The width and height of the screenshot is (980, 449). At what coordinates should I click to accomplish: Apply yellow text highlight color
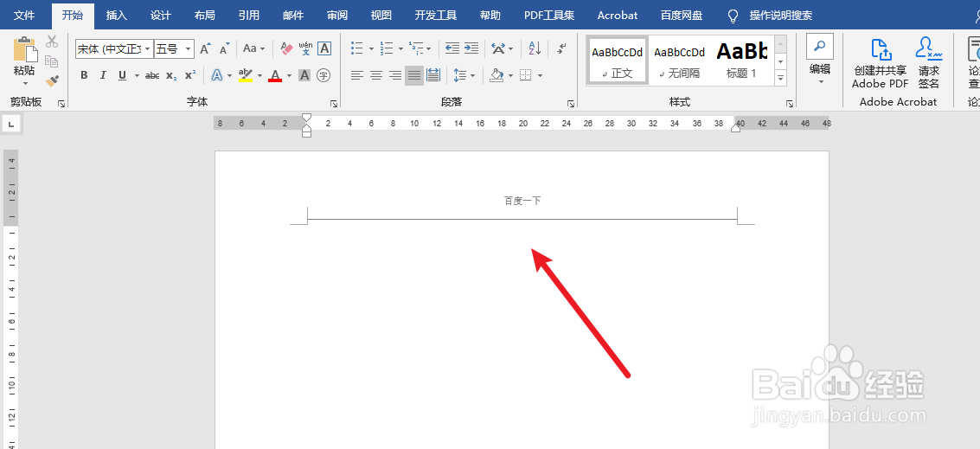pos(246,75)
